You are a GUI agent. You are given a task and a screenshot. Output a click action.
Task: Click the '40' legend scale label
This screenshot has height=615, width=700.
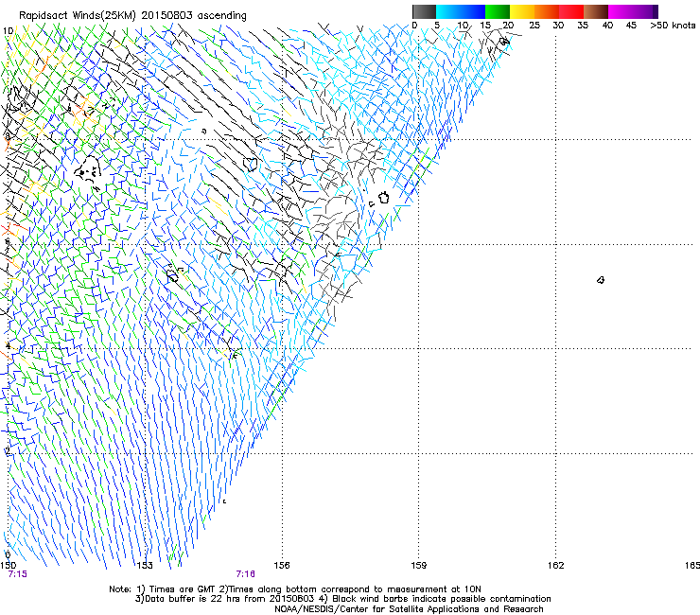point(607,25)
